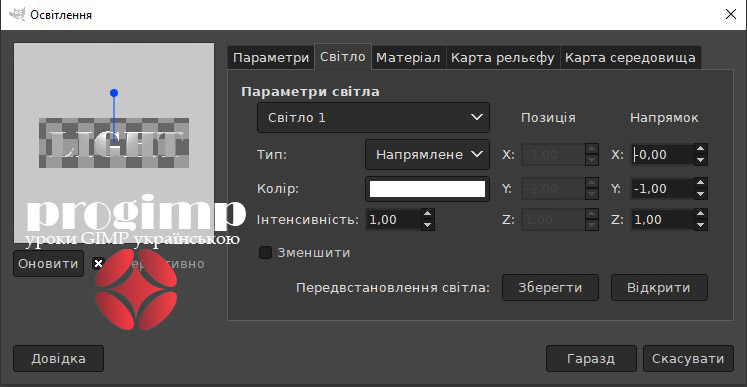Click the Довідка button

click(x=58, y=358)
